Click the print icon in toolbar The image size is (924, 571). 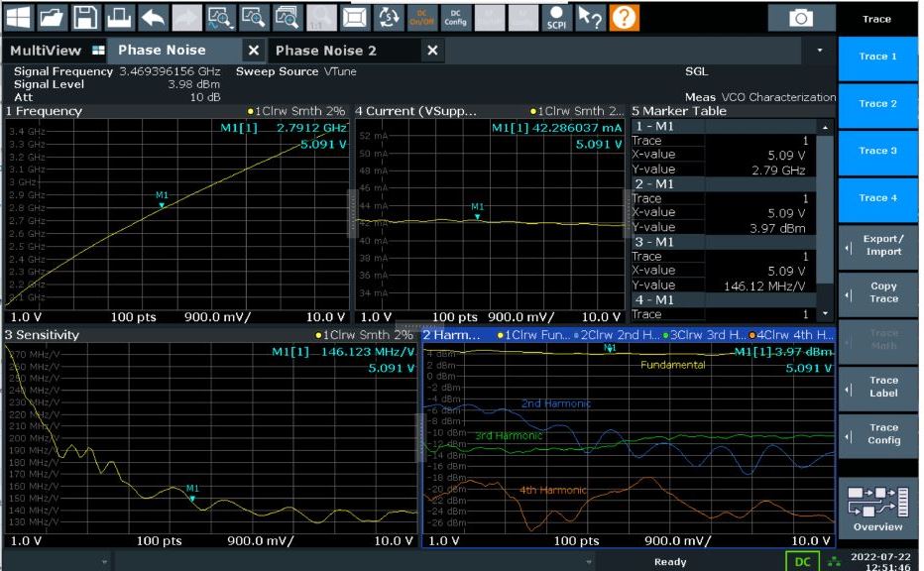point(119,17)
